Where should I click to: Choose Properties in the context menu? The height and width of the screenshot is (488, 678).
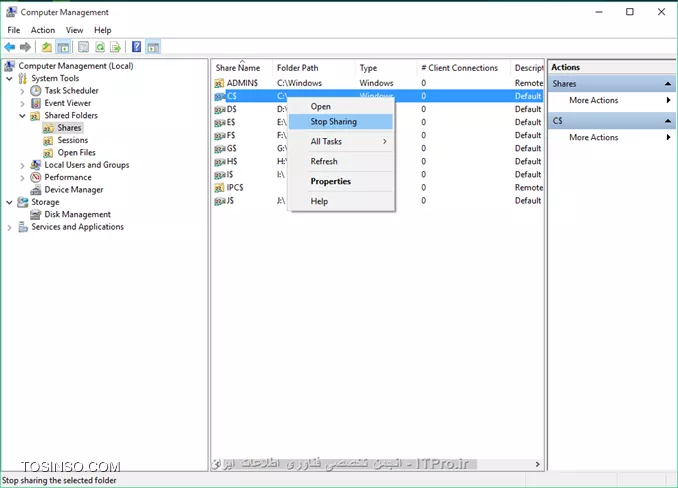(x=341, y=182)
